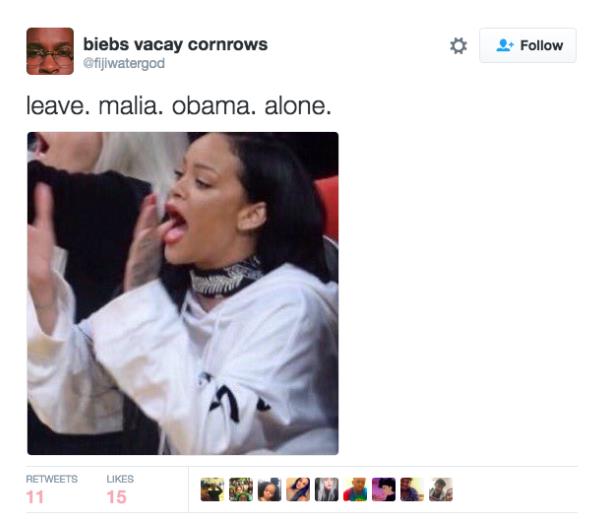Image resolution: width=614 pixels, height=519 pixels.
Task: Select the last liker avatar thumbnail
Action: pyautogui.click(x=441, y=490)
